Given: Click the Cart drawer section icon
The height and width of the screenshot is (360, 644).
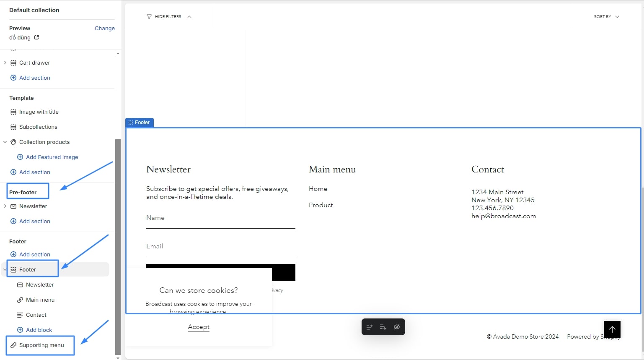Looking at the screenshot, I should pyautogui.click(x=13, y=63).
